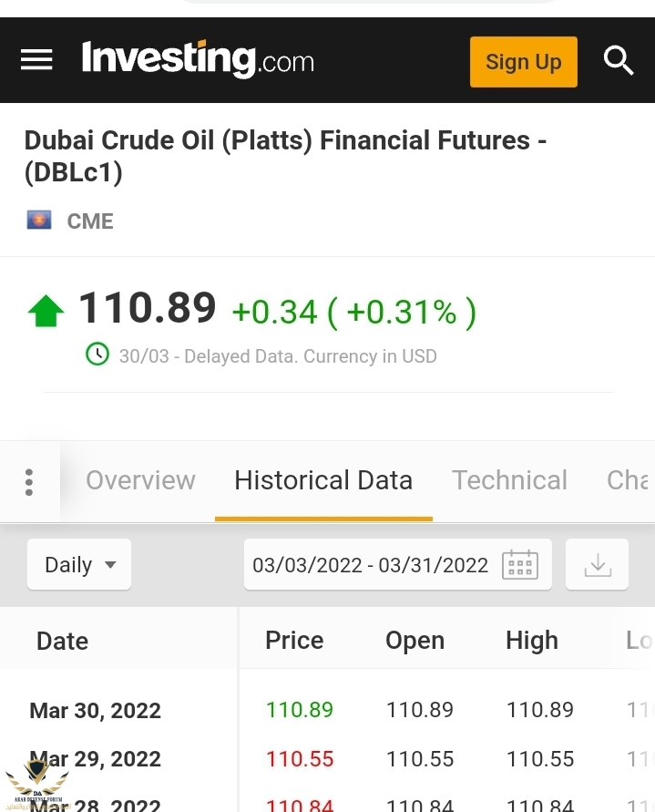This screenshot has width=655, height=812.
Task: Click the download data icon
Action: click(x=598, y=565)
